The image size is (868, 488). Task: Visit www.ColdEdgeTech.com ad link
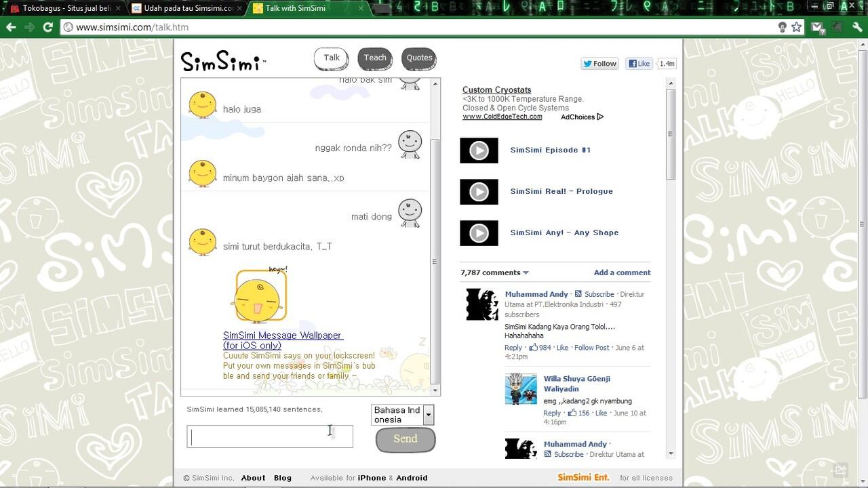502,117
